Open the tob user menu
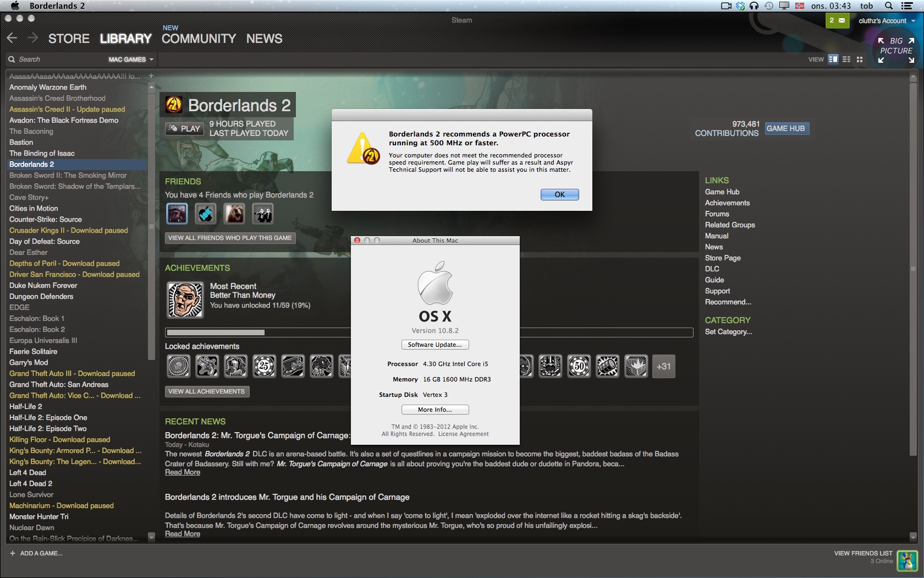Image resolution: width=924 pixels, height=578 pixels. pyautogui.click(x=867, y=6)
